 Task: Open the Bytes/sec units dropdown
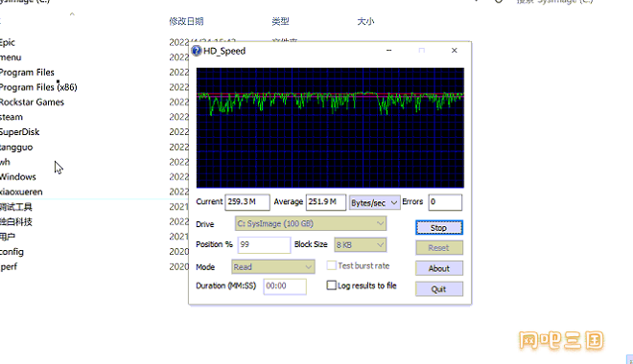coord(374,203)
